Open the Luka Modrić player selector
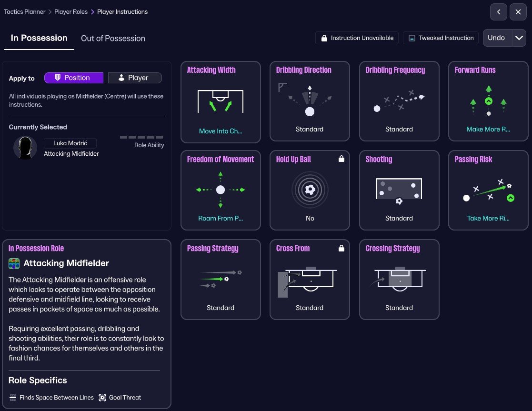Viewport: 532px width, 411px height. [70, 143]
